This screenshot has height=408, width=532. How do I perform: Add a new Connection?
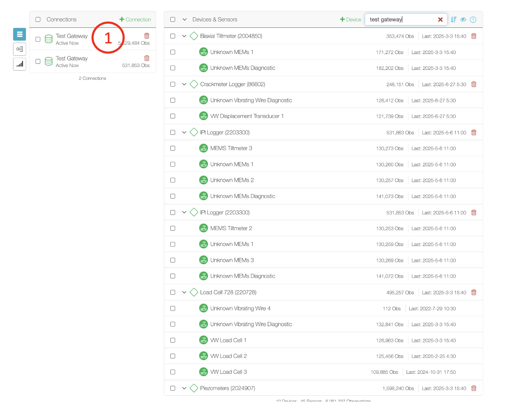point(135,19)
